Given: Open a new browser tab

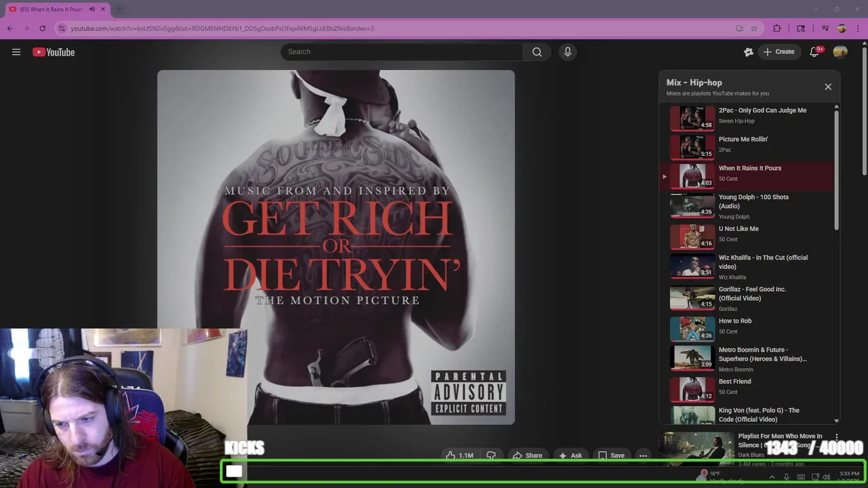Looking at the screenshot, I should pyautogui.click(x=119, y=9).
